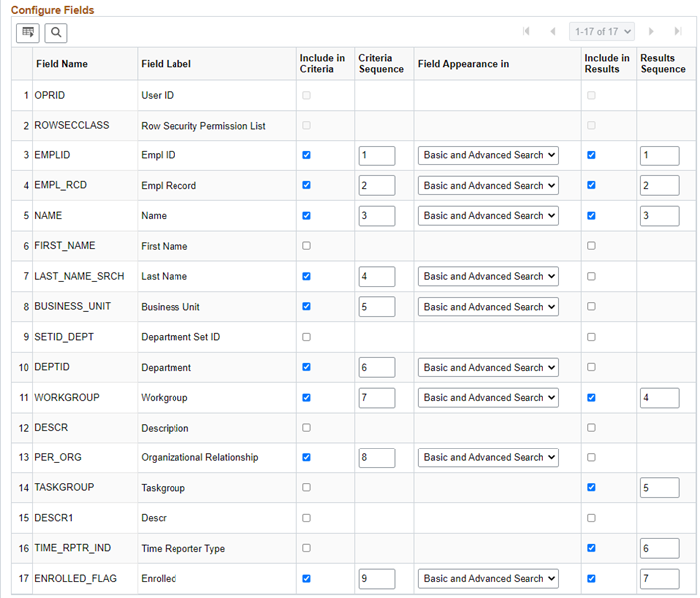Check Include in Criteria for FIRST_NAME

306,246
